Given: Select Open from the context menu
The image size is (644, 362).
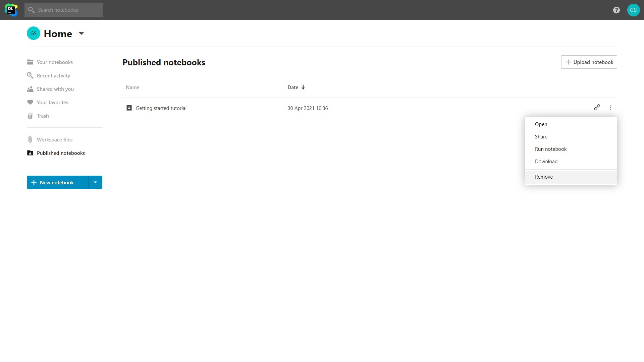Looking at the screenshot, I should coord(571,124).
